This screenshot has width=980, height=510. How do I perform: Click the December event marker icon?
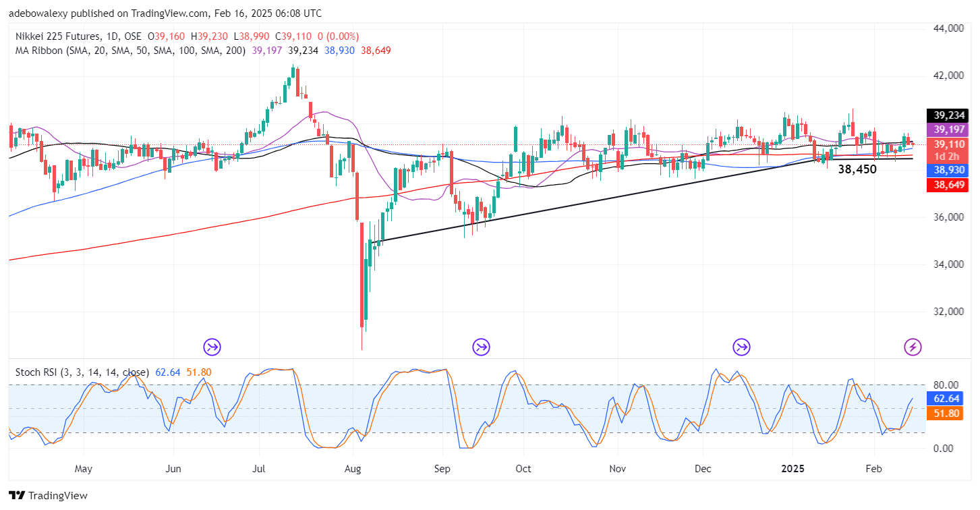(x=741, y=347)
